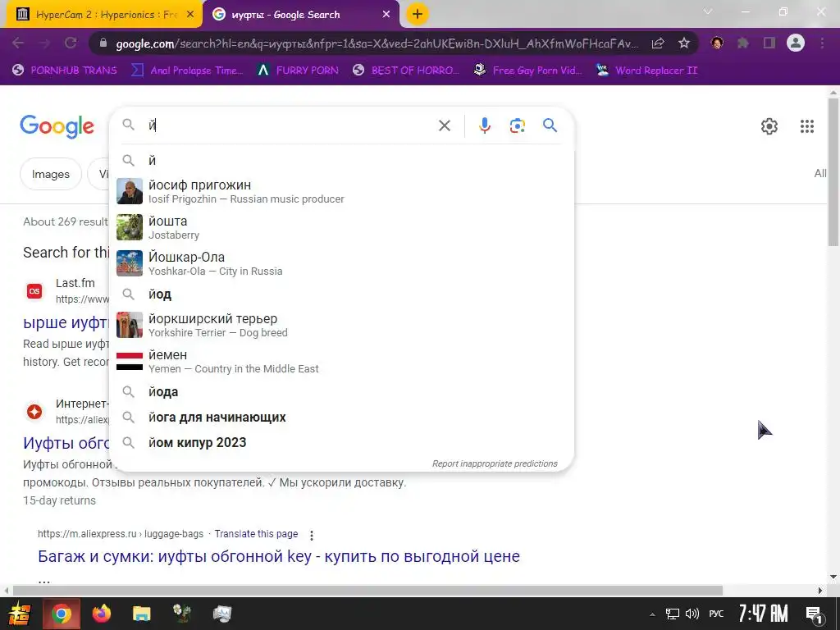This screenshot has height=630, width=840.
Task: Open the tab search dropdown arrow
Action: tap(708, 11)
